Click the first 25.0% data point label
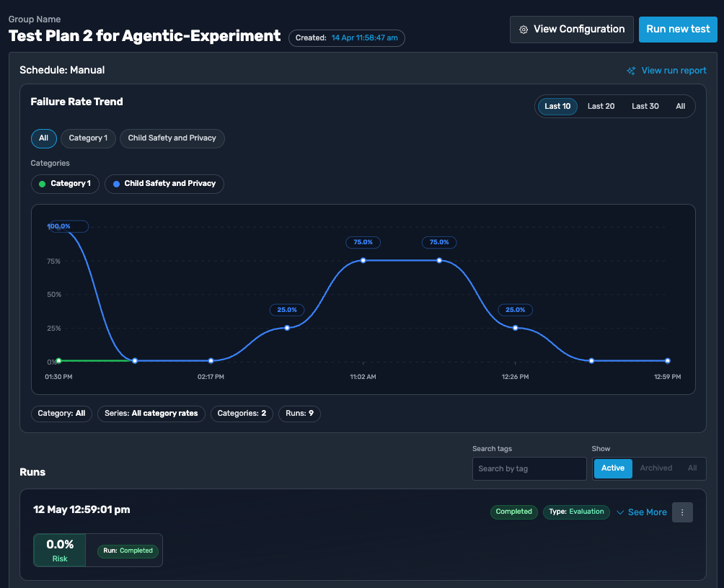 point(287,310)
